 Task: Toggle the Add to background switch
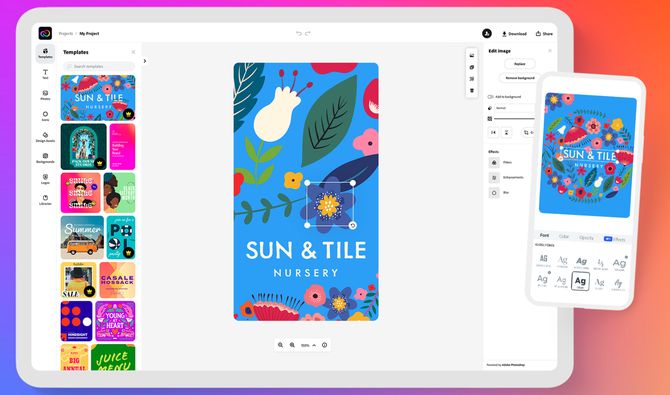tap(491, 97)
